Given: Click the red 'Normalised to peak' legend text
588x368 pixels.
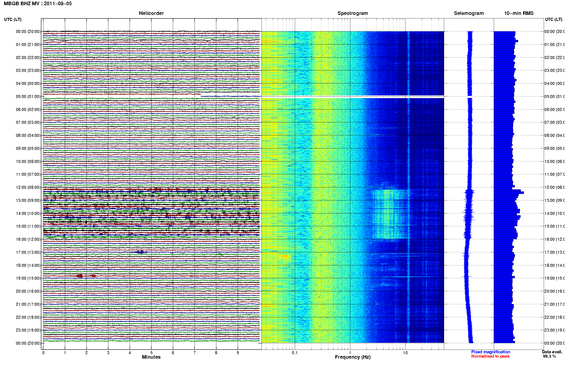Looking at the screenshot, I should click(x=490, y=356).
